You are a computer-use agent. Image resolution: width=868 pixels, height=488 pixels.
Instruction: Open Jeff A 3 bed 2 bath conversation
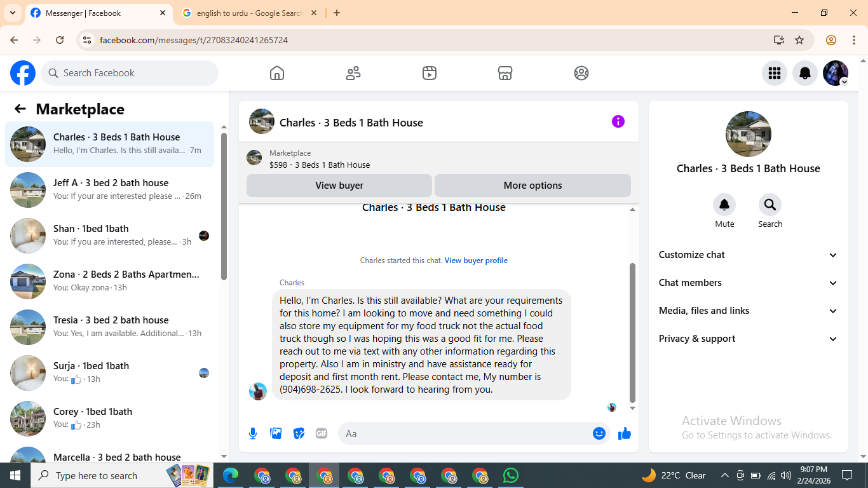pos(109,190)
